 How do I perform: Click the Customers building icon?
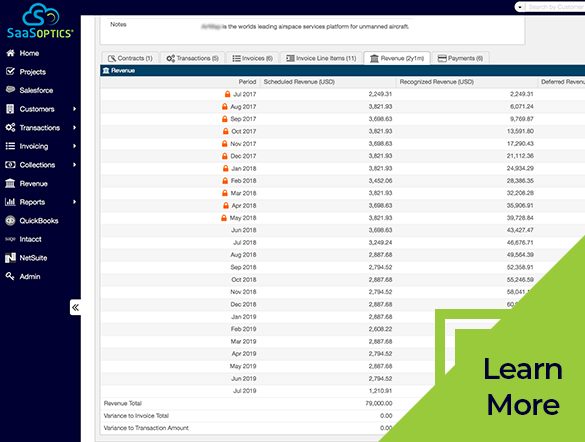click(10, 109)
